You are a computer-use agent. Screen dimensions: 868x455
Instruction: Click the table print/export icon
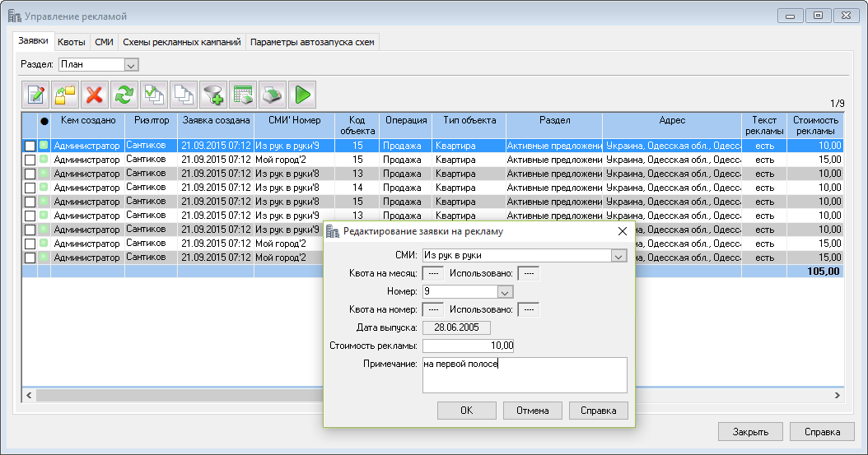243,95
